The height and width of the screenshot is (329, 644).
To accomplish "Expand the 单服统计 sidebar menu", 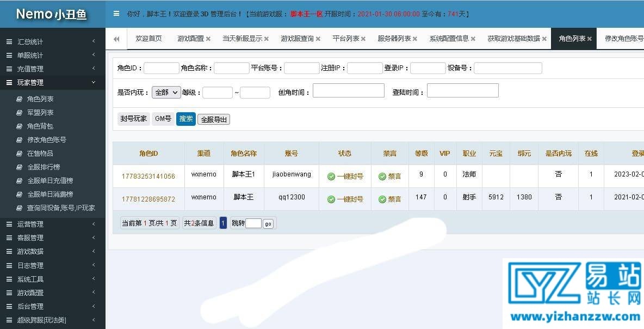I will (x=53, y=55).
